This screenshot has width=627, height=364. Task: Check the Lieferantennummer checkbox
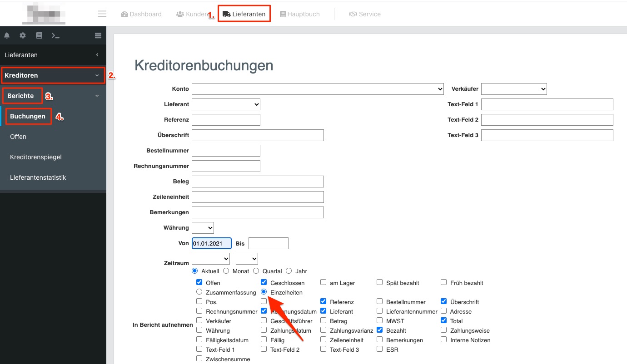point(379,311)
